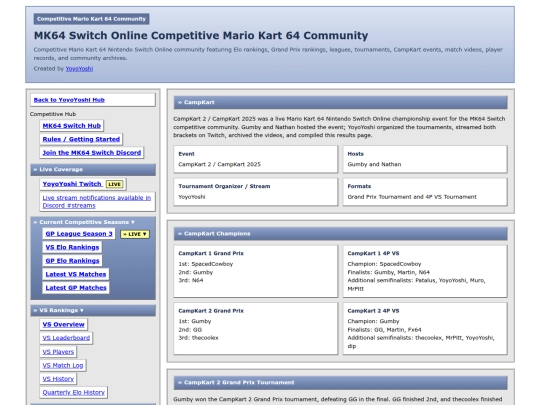540x405 pixels.
Task: Open GP League Season 3
Action: (79, 234)
